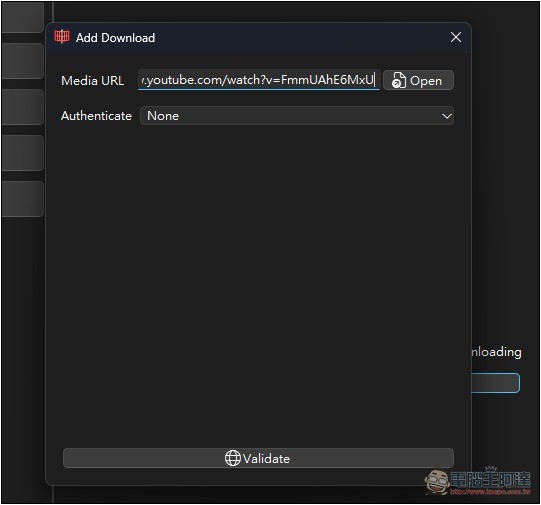This screenshot has height=505, width=541.
Task: Open the Authenticate dropdown showing None
Action: 297,116
